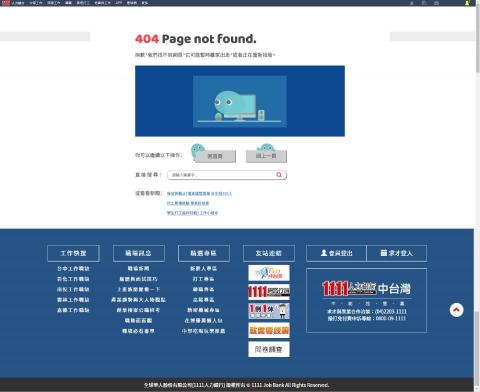
Task: Open the topmost banner under 友站連結
Action: point(269,273)
